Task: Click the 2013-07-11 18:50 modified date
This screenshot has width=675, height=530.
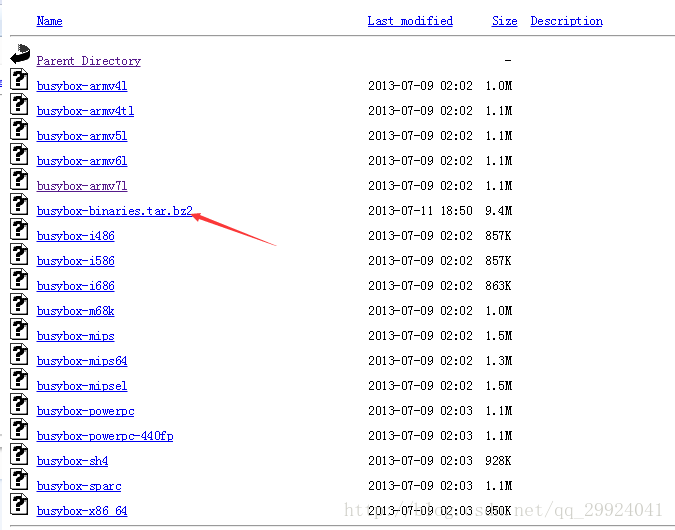Action: (420, 211)
